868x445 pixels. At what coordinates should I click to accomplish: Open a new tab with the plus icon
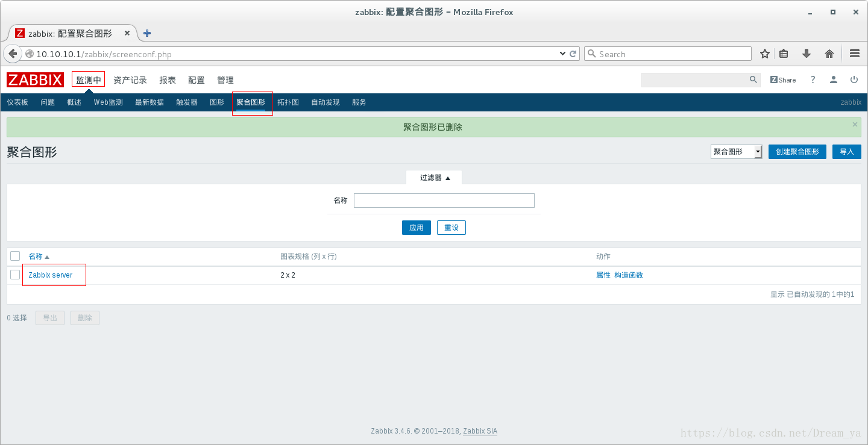click(147, 33)
